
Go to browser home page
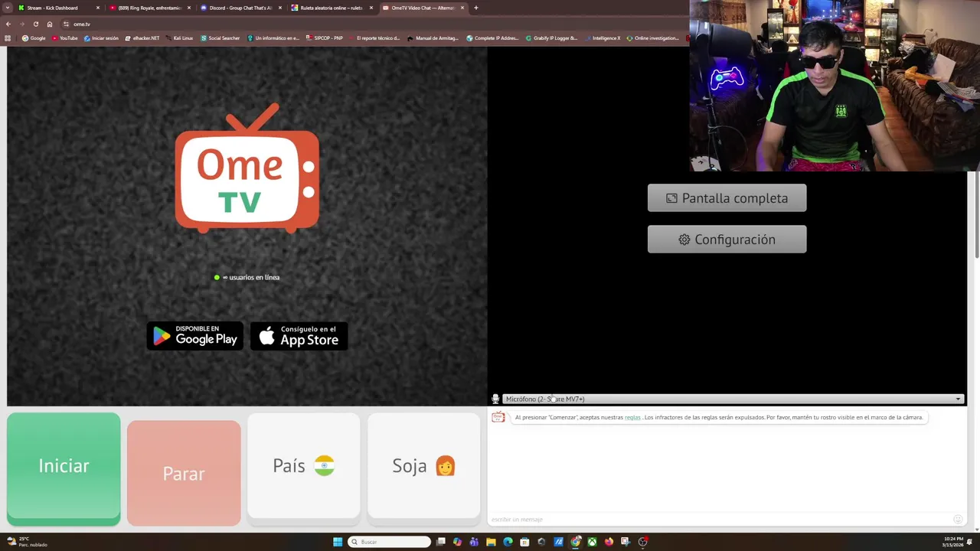point(50,24)
